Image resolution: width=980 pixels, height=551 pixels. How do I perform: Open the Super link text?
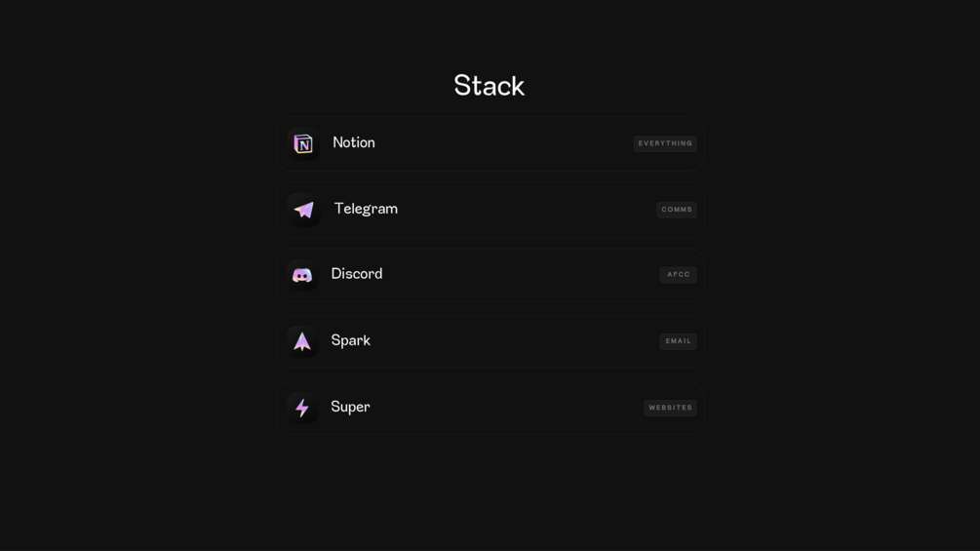350,407
